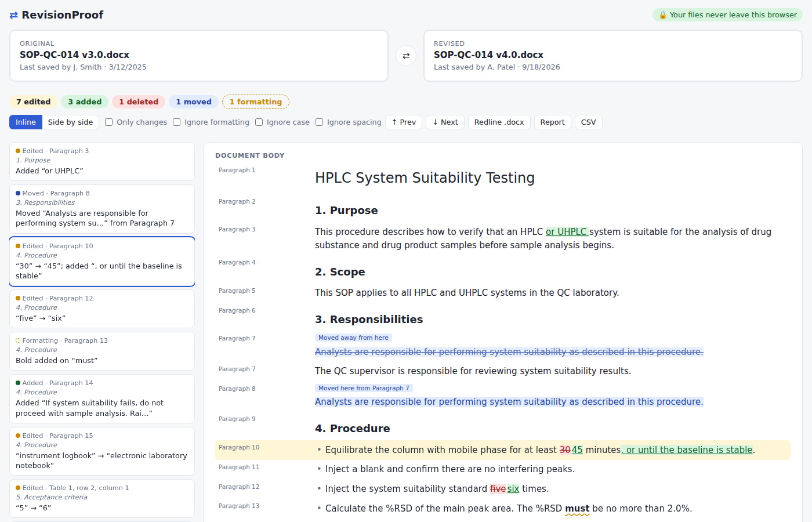Click the '4. Procedure' heading
812x522 pixels.
pyautogui.click(x=352, y=429)
